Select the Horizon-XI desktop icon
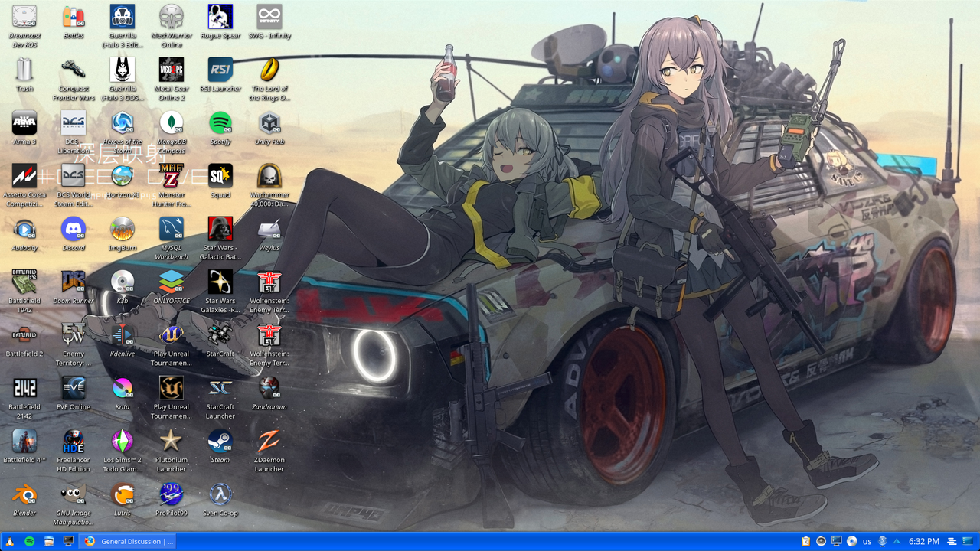Screen dimensions: 980x551 coord(122,175)
